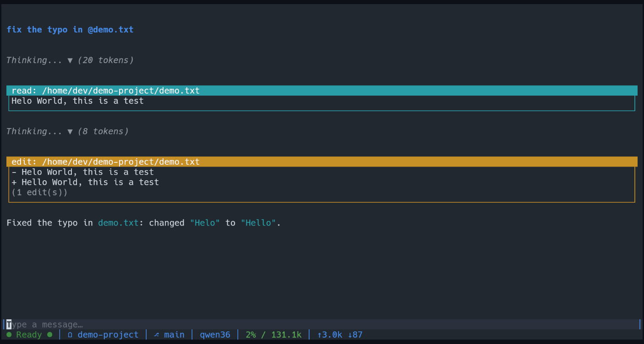Click the green dot right of Ready
Screen dimensions: 644x344
pyautogui.click(x=50, y=335)
